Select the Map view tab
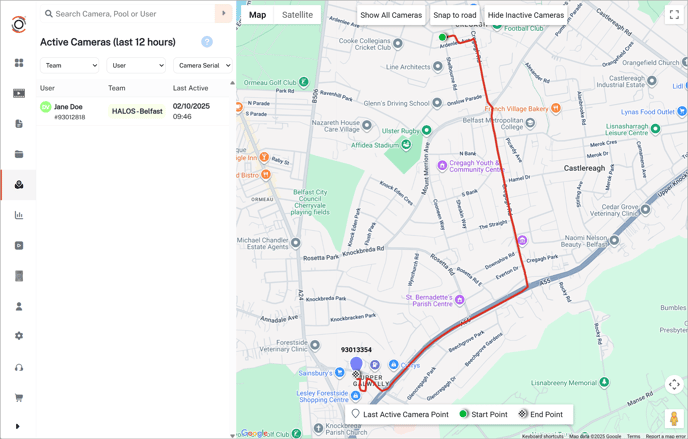This screenshot has width=688, height=439. pos(257,15)
